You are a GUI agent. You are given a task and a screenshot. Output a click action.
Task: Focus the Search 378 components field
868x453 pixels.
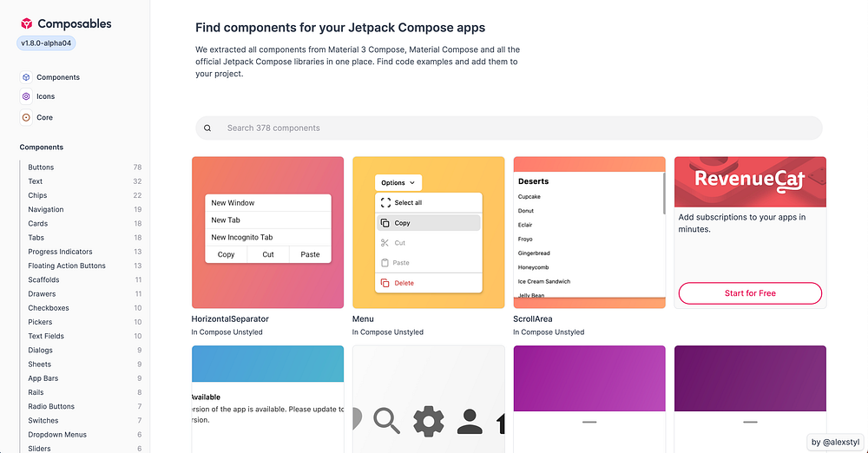(512, 128)
